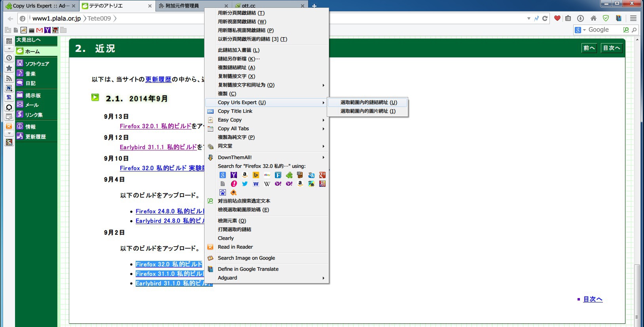The width and height of the screenshot is (644, 327).
Task: Close the テテのアトリエ tab
Action: [x=150, y=6]
